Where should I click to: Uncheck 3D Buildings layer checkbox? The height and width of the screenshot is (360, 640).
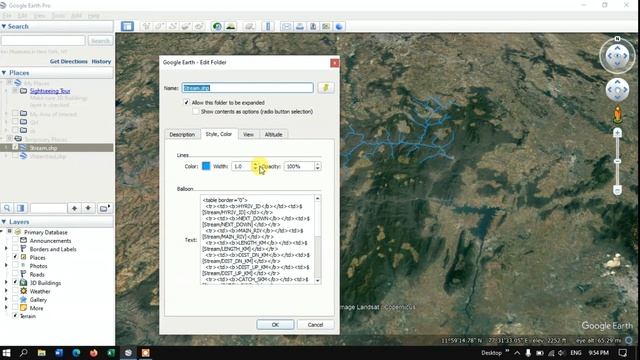tap(15, 282)
